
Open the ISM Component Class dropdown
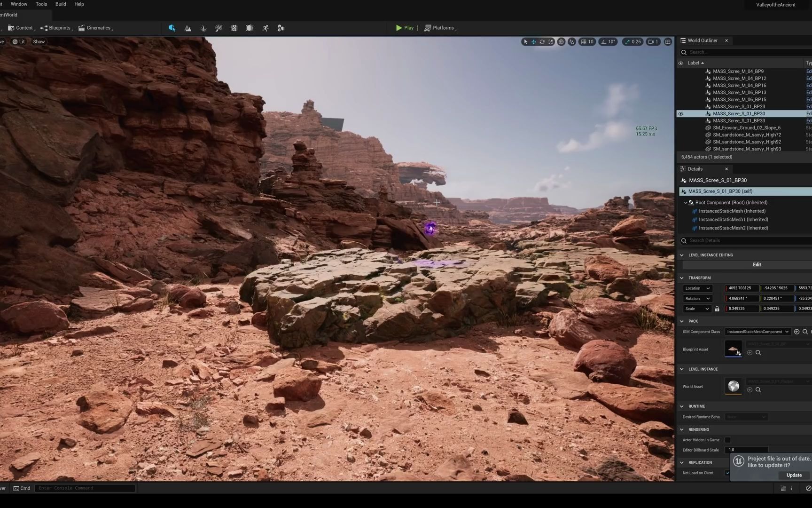pos(758,332)
